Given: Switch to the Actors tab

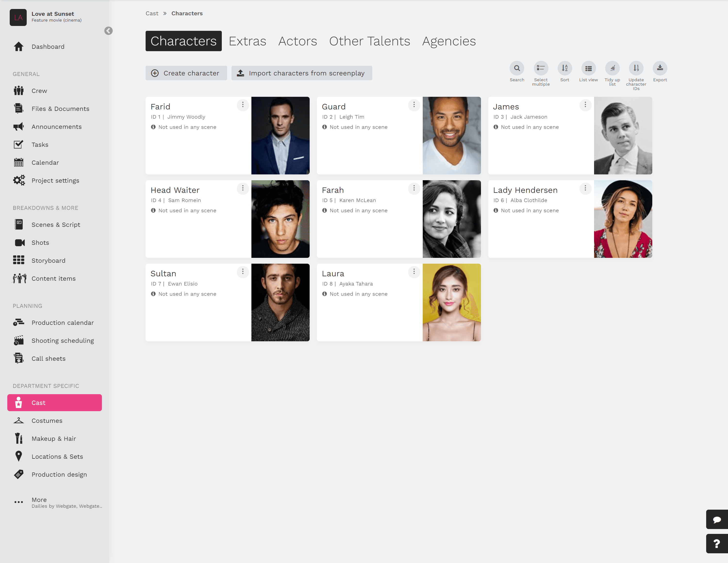Looking at the screenshot, I should coord(297,41).
